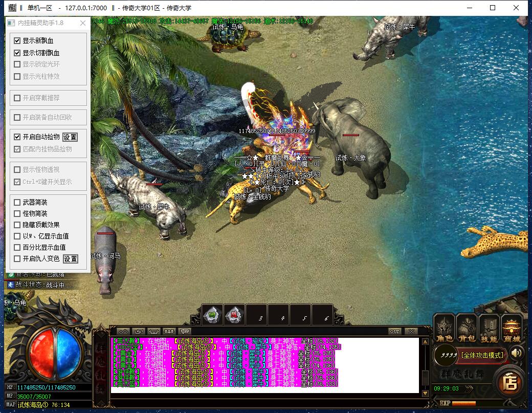This screenshot has width=532, height=413.
Task: Click the mountain-peak icon on chat toolbar
Action: pyautogui.click(x=123, y=331)
